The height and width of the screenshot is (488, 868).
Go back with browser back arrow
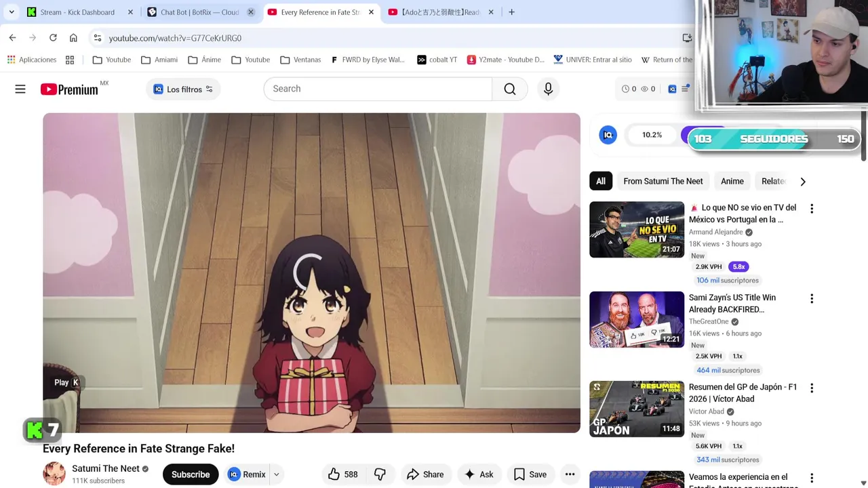(x=12, y=38)
